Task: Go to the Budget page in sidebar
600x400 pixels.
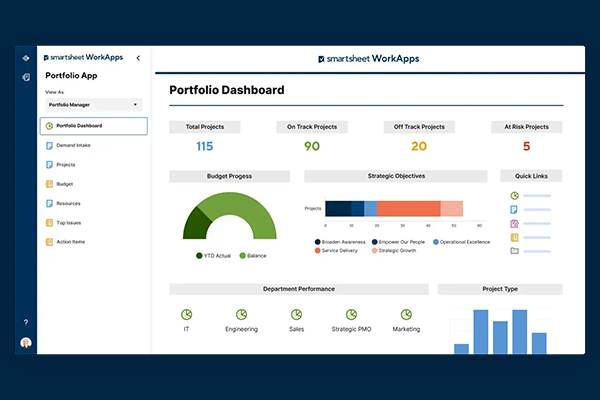Action: (x=64, y=184)
